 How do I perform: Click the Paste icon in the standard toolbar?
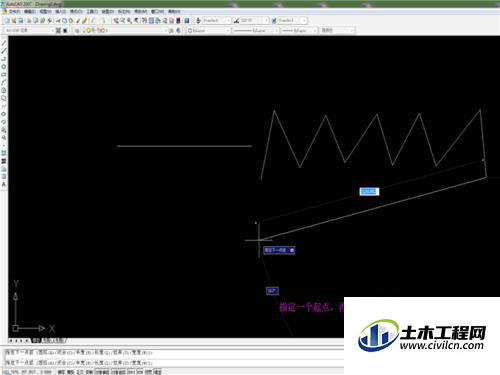(x=71, y=21)
